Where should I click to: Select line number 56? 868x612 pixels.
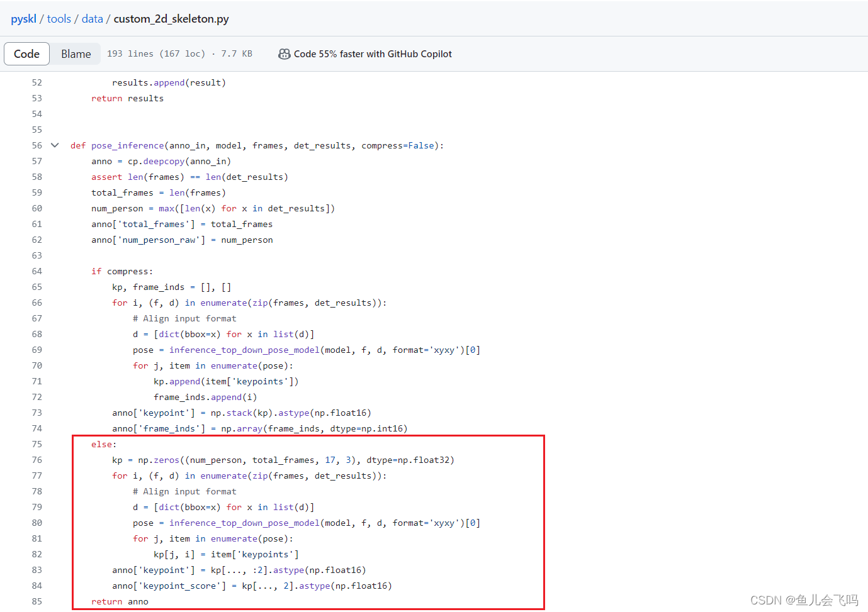click(x=37, y=145)
